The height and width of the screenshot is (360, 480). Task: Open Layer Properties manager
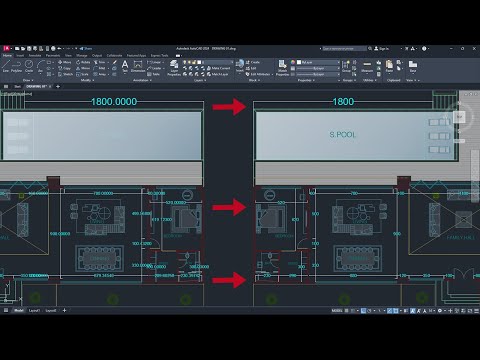pyautogui.click(x=174, y=68)
